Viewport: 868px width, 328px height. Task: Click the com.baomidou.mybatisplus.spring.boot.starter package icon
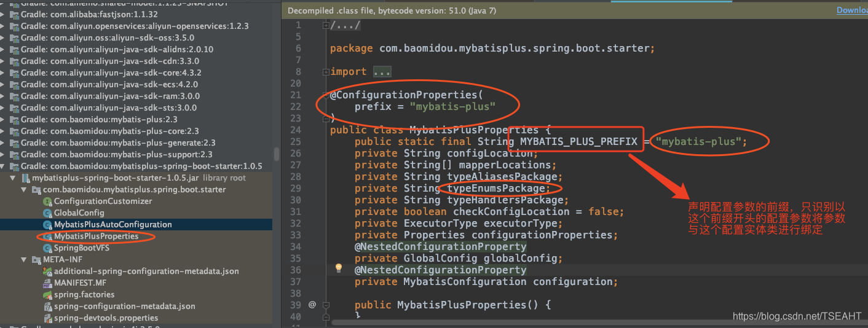[36, 190]
